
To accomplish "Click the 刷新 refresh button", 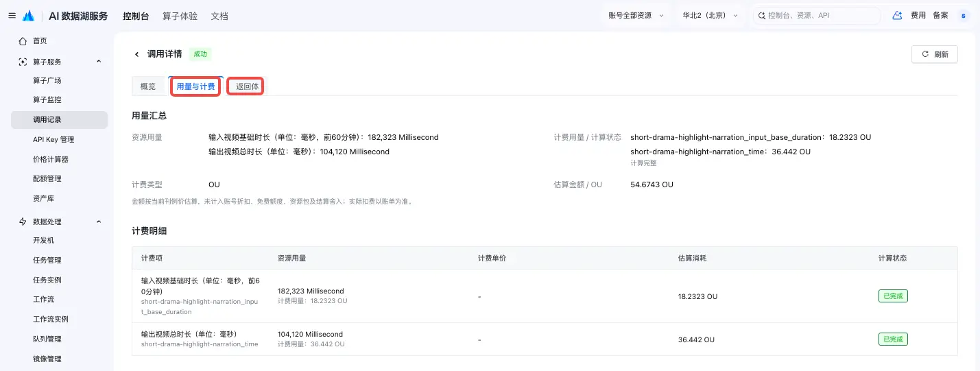I will point(934,54).
